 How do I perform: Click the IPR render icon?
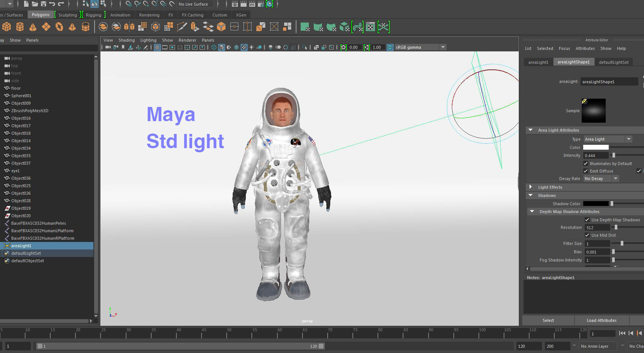tap(252, 4)
